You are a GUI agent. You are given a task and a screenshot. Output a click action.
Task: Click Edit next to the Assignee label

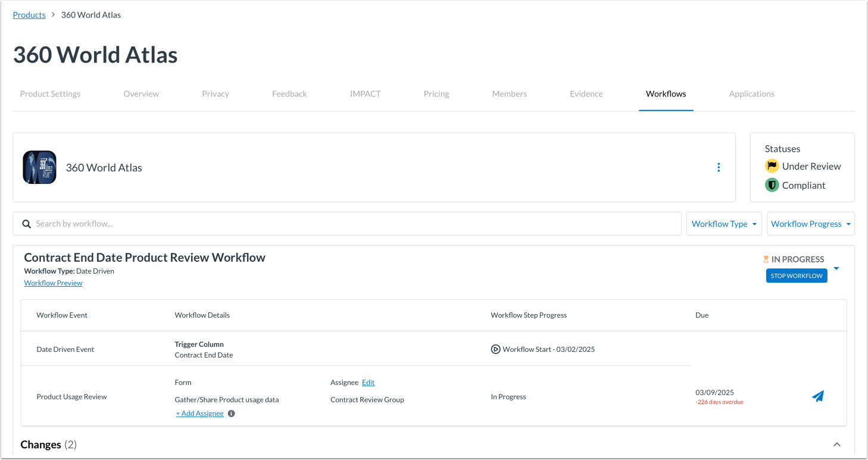[x=368, y=382]
